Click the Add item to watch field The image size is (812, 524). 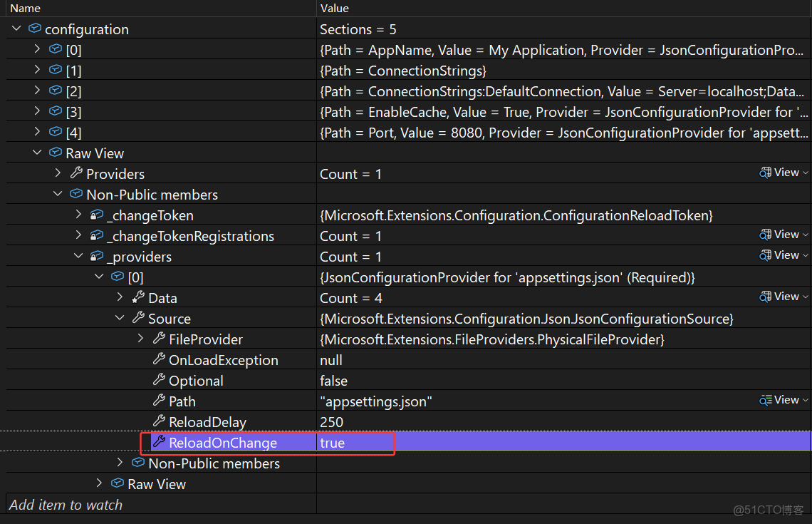pyautogui.click(x=66, y=505)
